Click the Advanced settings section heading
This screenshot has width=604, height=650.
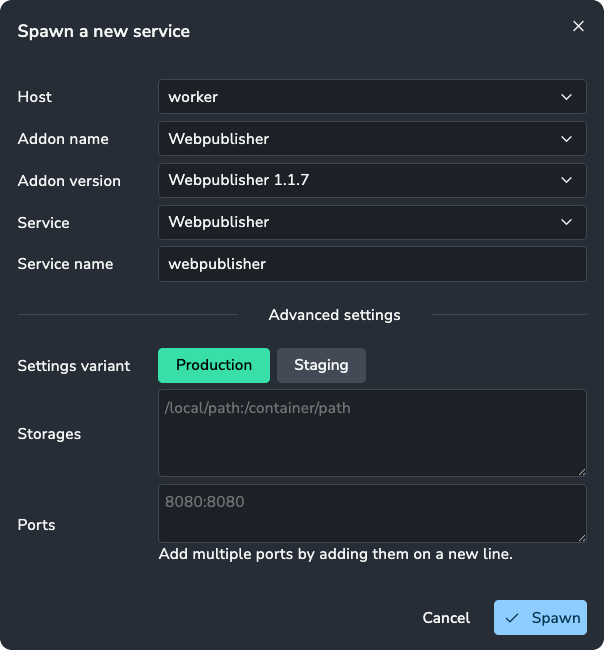coord(334,315)
